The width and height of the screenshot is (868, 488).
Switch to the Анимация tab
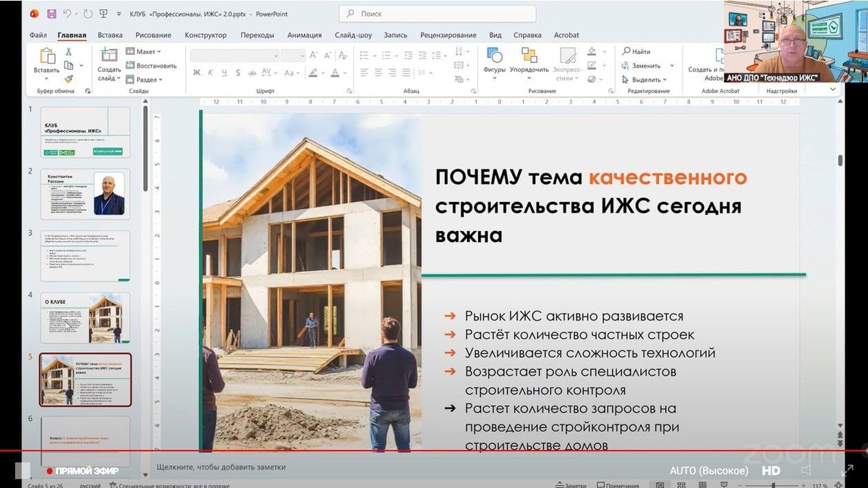[x=305, y=35]
